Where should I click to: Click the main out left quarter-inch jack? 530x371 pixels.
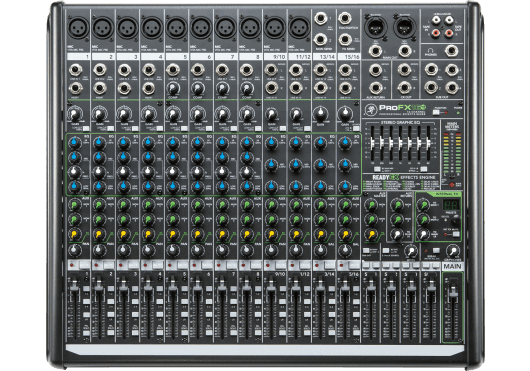375,52
